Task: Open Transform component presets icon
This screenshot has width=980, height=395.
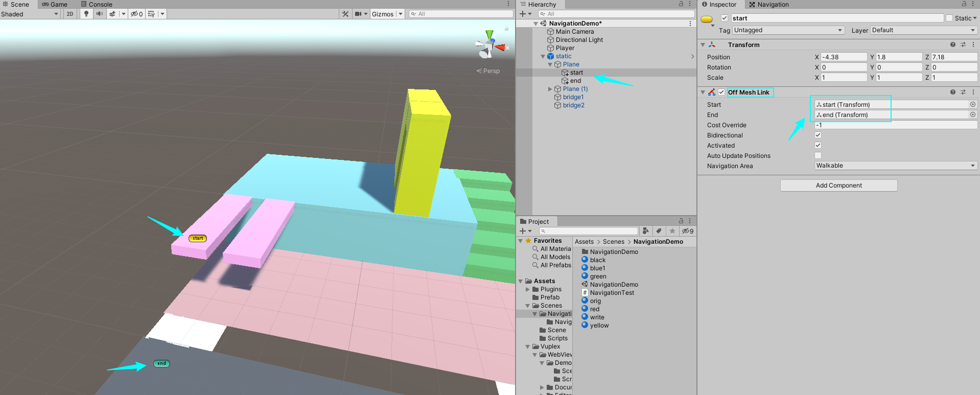Action: (963, 44)
